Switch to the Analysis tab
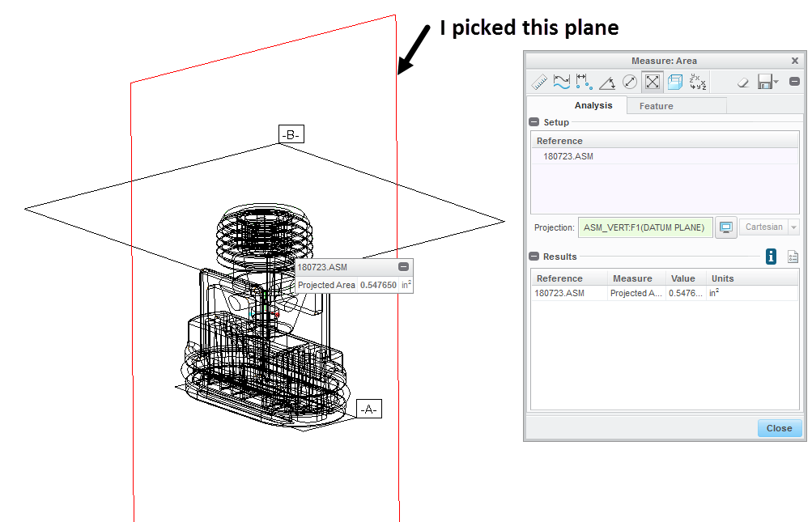 coord(593,105)
